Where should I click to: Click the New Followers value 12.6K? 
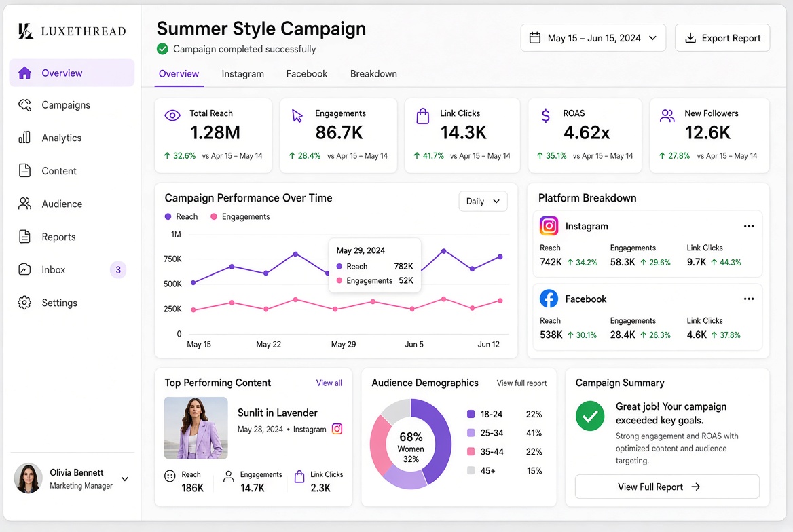click(x=707, y=132)
